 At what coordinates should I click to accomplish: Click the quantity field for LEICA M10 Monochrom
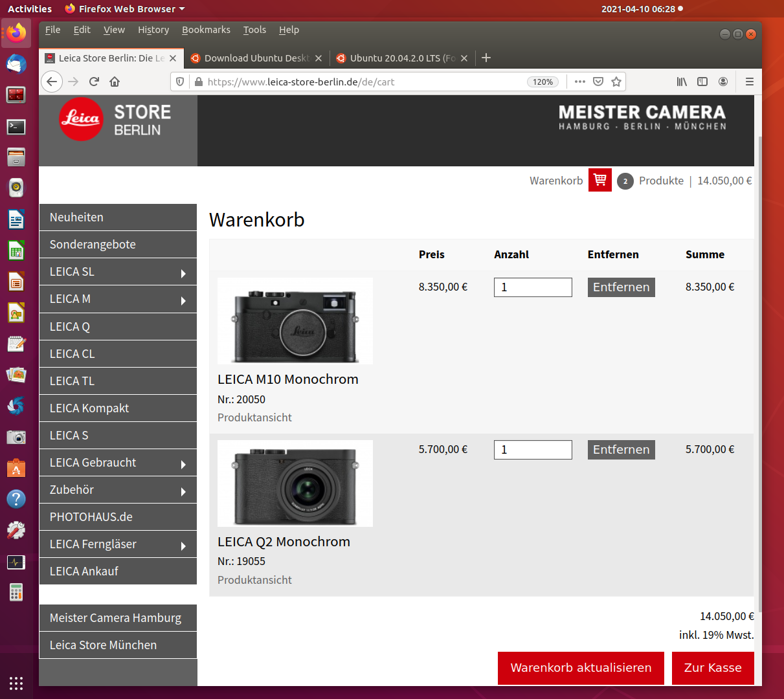pos(532,287)
